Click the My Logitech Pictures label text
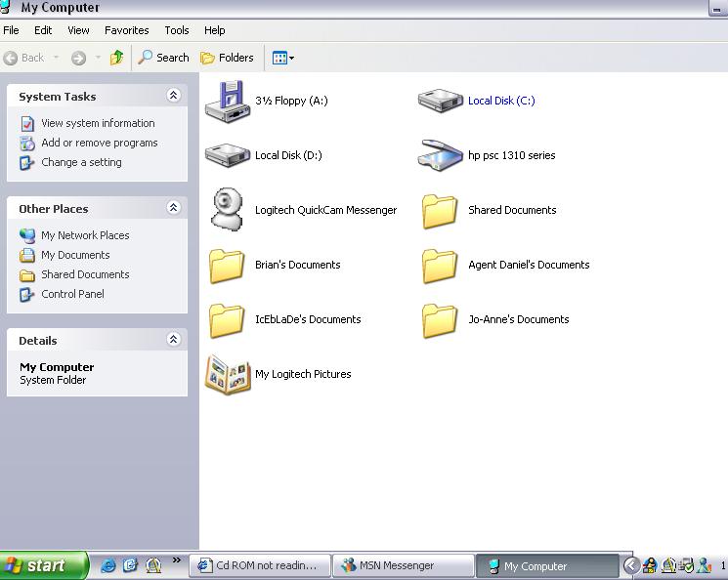The width and height of the screenshot is (728, 580). pyautogui.click(x=303, y=374)
